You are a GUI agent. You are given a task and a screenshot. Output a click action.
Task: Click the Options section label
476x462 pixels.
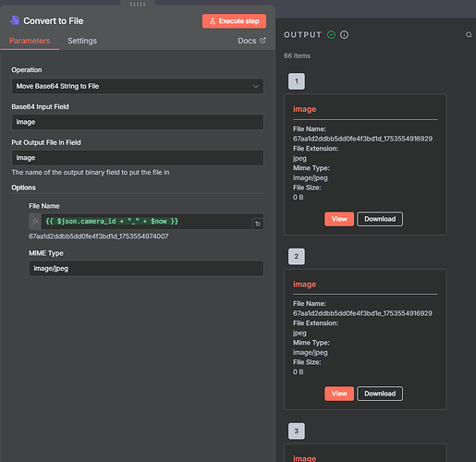coord(23,188)
